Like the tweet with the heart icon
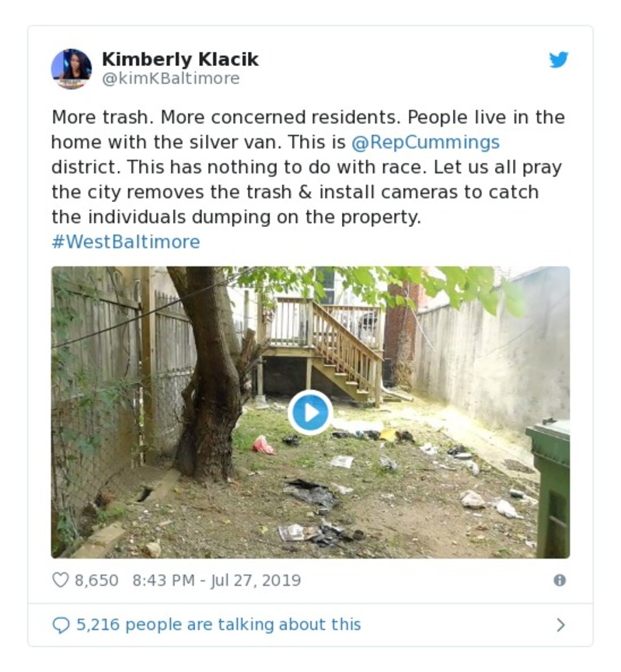The width and height of the screenshot is (621, 672). point(61,580)
